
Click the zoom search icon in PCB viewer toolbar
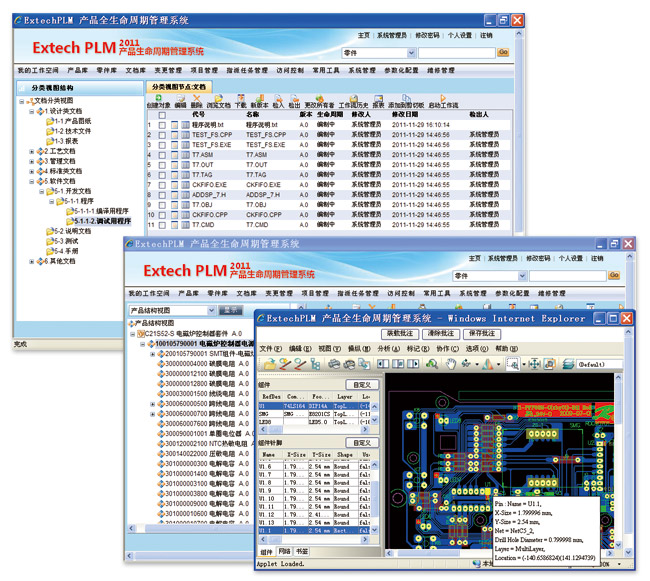tap(432, 364)
